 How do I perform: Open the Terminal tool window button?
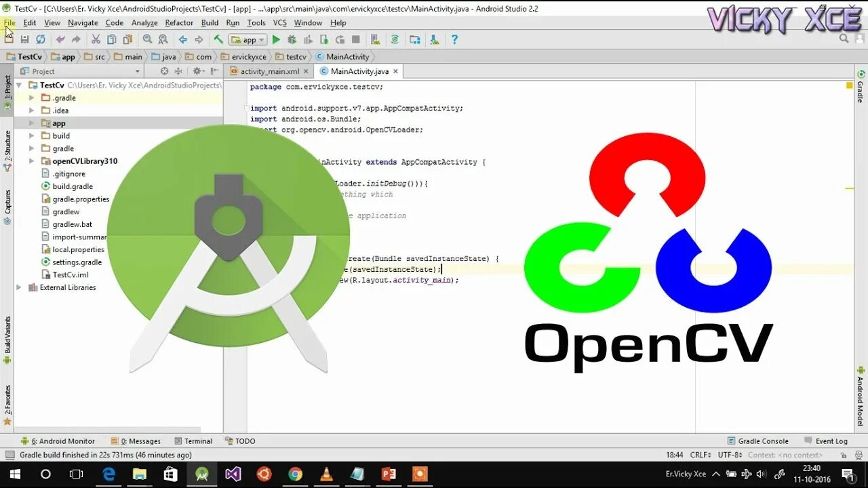pos(193,441)
